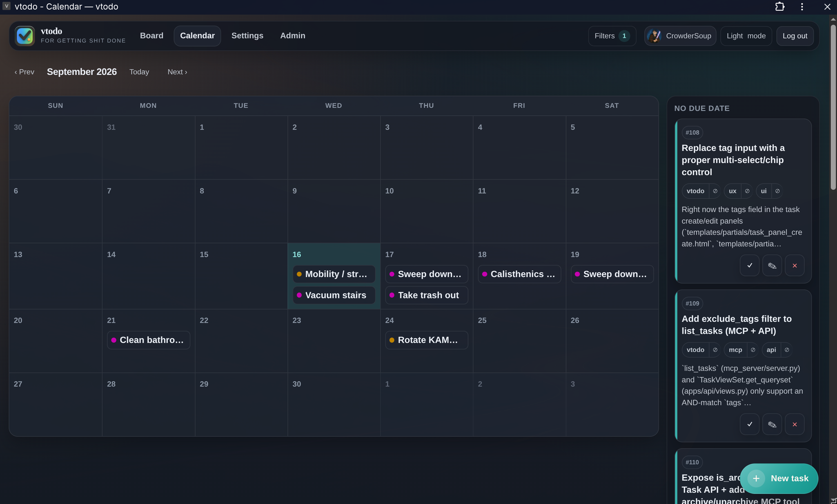Viewport: 837px width, 504px height.
Task: Mark task #109 complete with checkmark
Action: tap(749, 424)
